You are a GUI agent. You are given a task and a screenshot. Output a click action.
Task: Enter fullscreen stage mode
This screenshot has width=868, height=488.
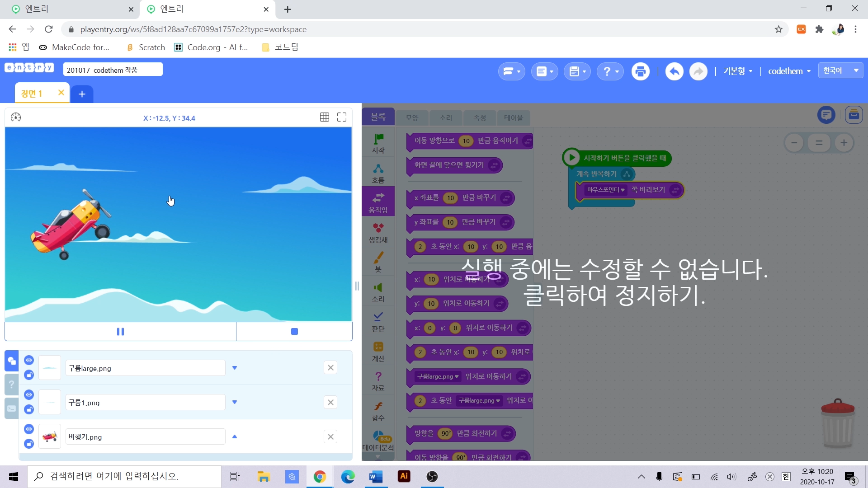tap(342, 117)
